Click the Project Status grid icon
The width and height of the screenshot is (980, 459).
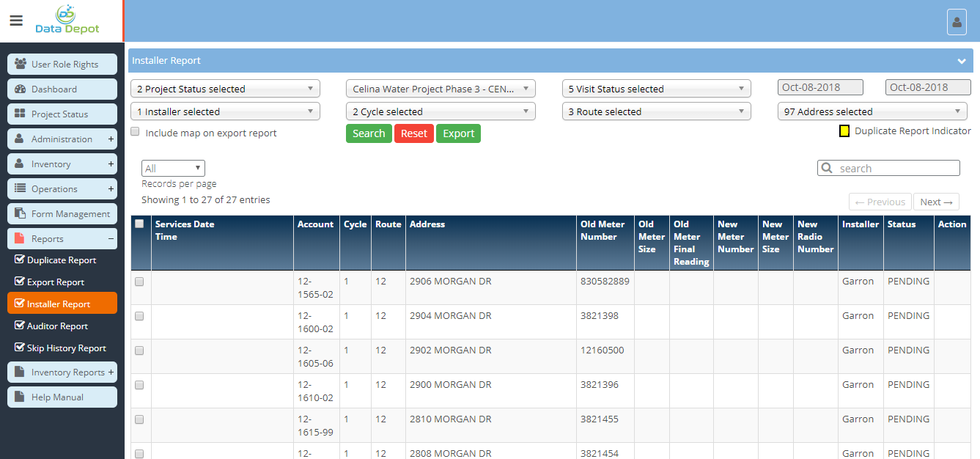tap(21, 114)
